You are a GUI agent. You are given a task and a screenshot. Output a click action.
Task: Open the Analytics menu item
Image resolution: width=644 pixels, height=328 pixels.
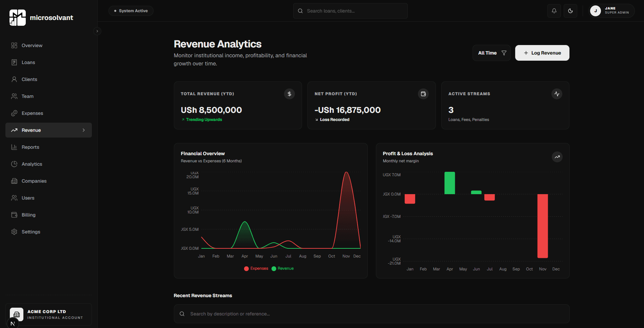tap(48, 164)
